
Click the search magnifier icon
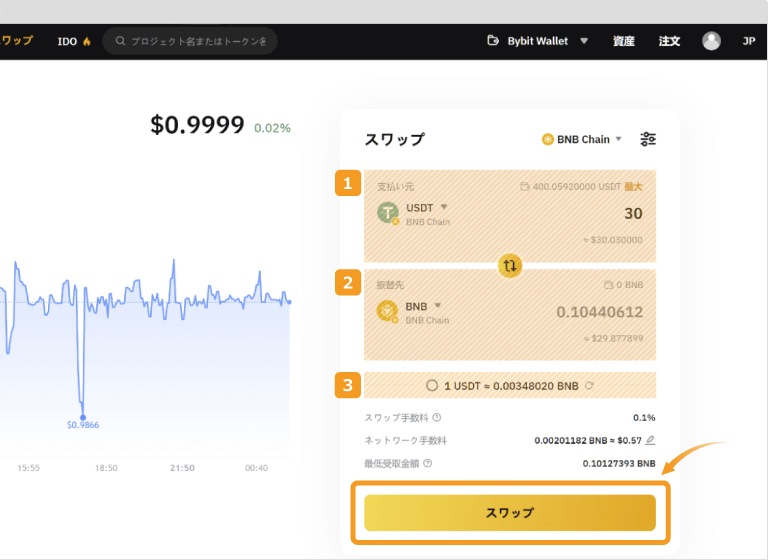coord(120,41)
